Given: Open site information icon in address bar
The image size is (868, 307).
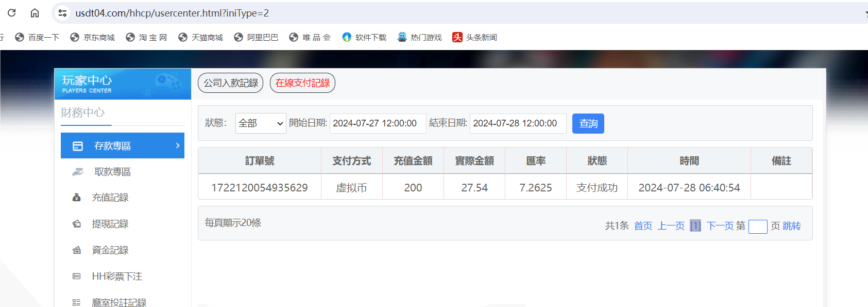Looking at the screenshot, I should (x=62, y=13).
